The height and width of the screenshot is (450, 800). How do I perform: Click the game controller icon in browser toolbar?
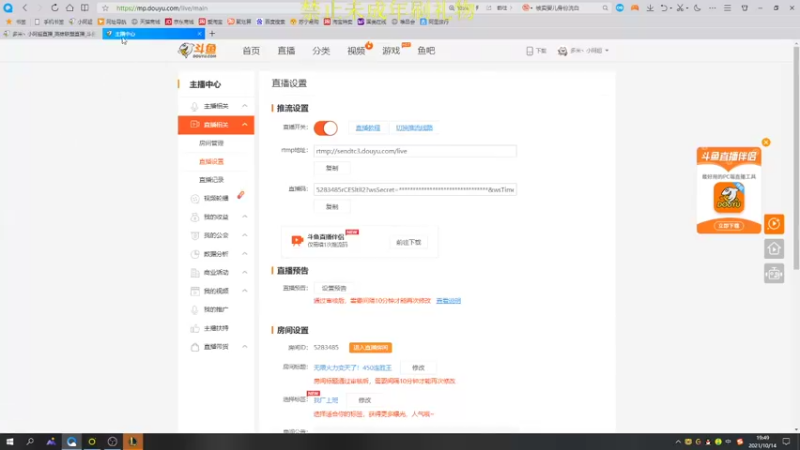tap(635, 8)
